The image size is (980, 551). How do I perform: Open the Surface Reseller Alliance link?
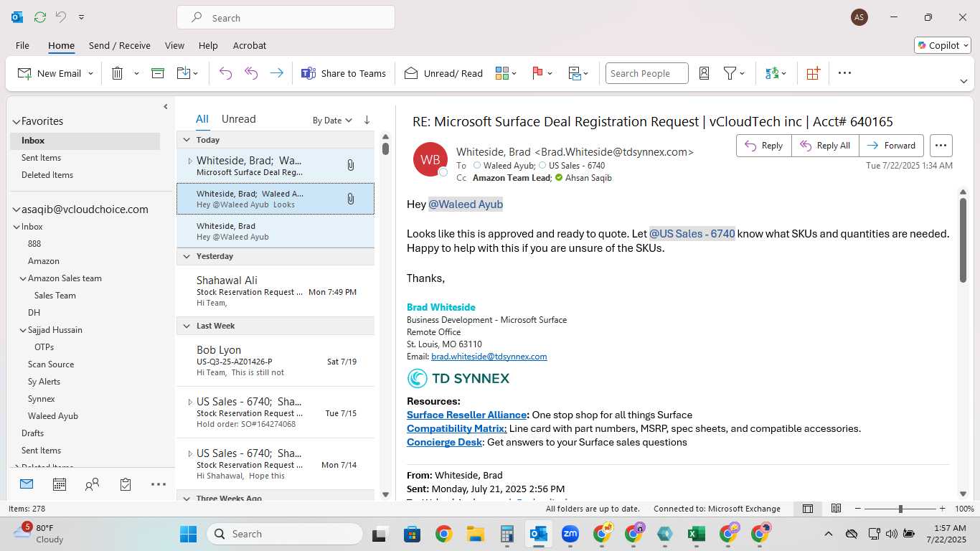coord(467,415)
